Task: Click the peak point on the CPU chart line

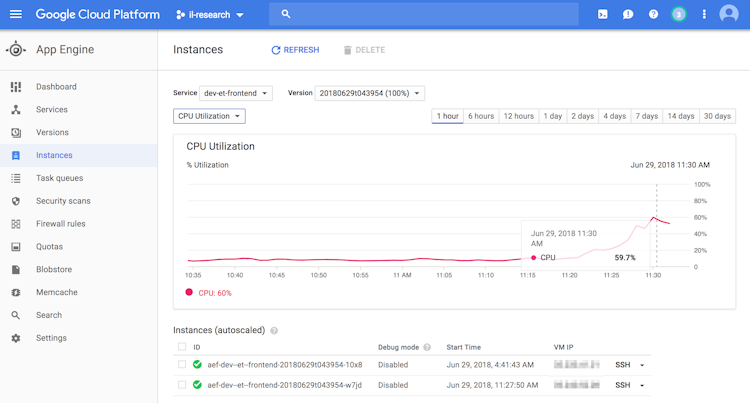Action: tap(653, 218)
